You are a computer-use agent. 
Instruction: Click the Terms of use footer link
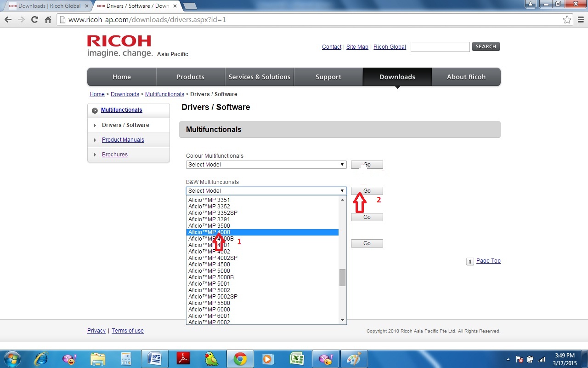click(x=128, y=331)
